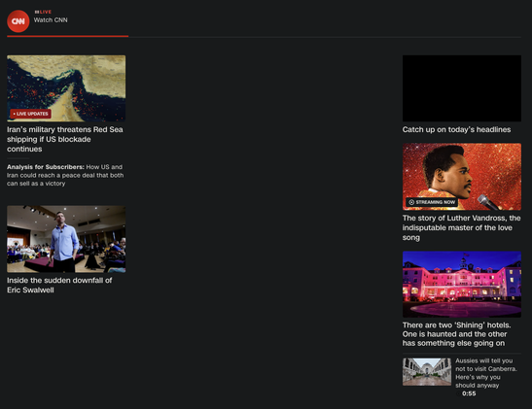Open the Luther Vandross image thumbnail

pyautogui.click(x=462, y=177)
